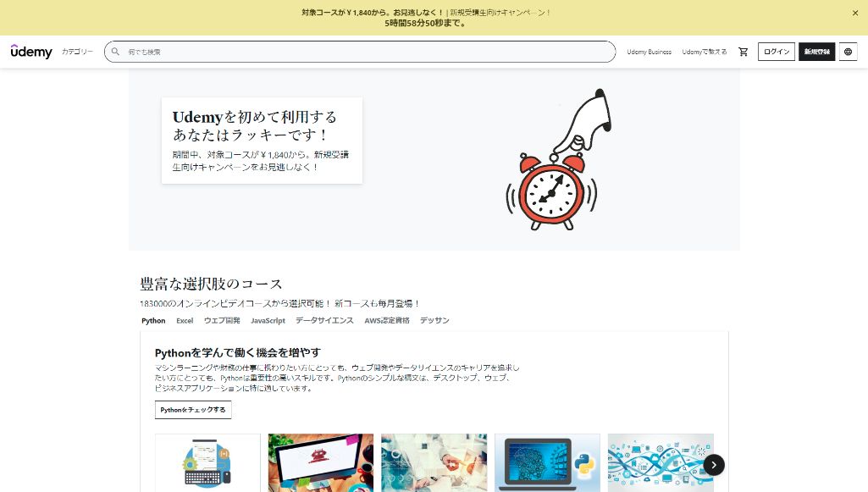Screen dimensions: 868x492
Task: Click the Udemy logo
Action: (31, 52)
